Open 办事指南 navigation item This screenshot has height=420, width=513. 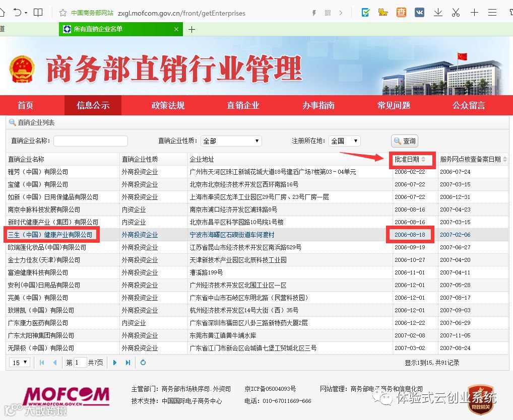pos(318,105)
